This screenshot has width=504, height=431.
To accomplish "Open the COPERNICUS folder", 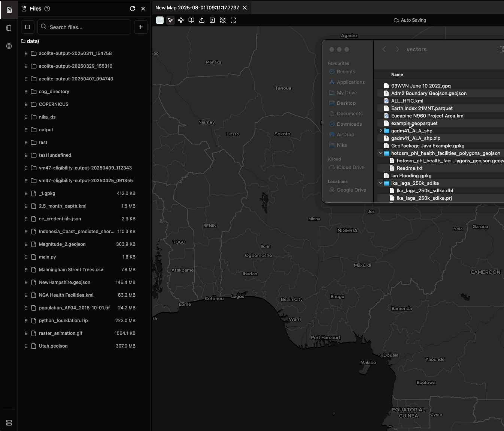I will click(x=54, y=104).
